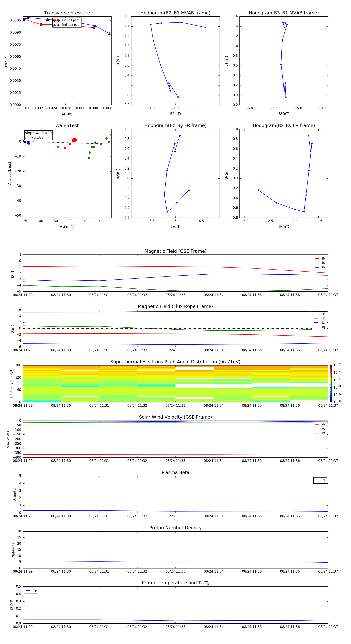Click the 'Hodogram(Bz_By FR frame)' title
Screen dimensions: 351x644
click(175, 125)
